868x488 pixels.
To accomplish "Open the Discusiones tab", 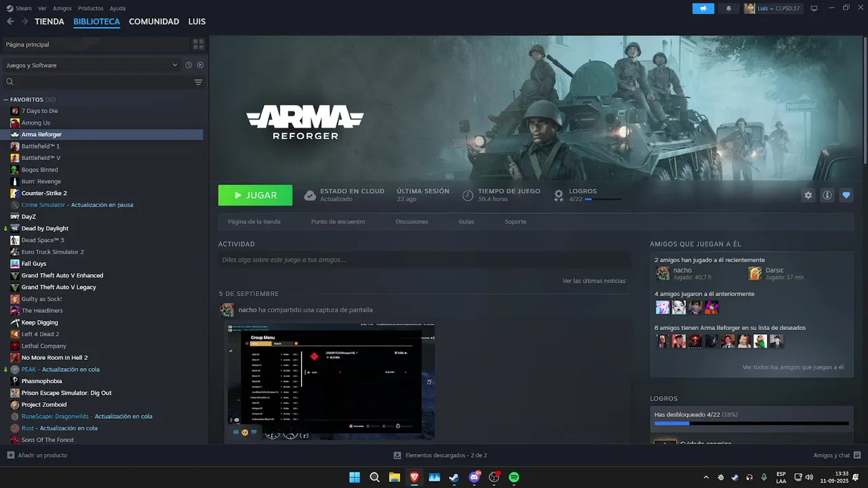I will coord(412,222).
